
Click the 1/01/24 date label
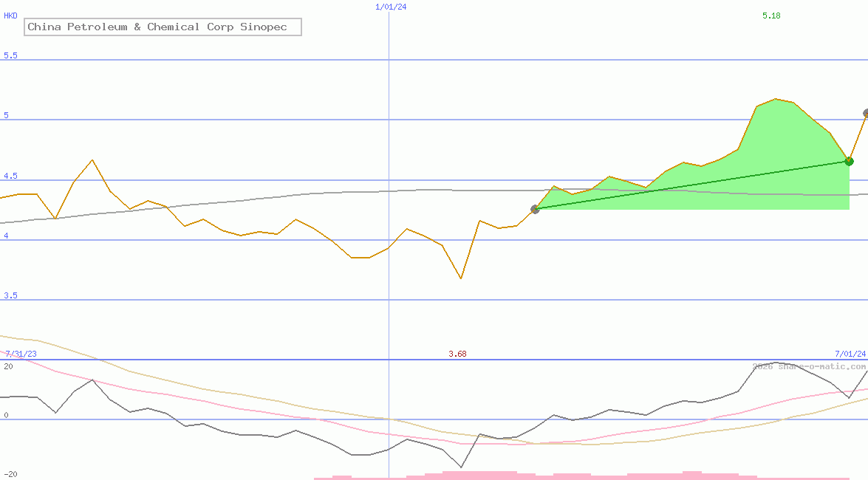click(x=391, y=7)
